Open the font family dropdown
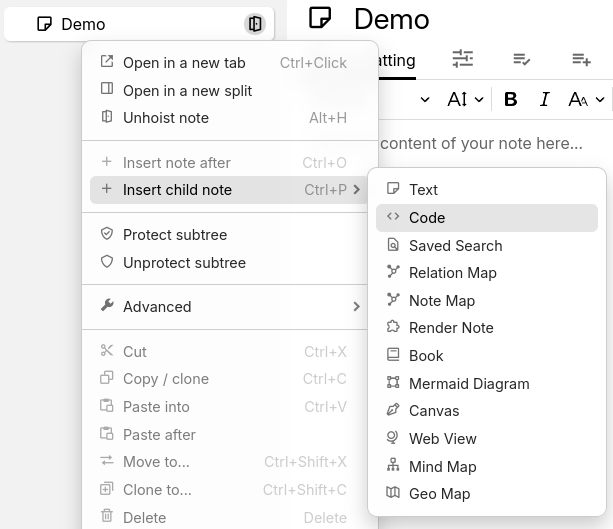Image resolution: width=613 pixels, height=529 pixels. pos(586,99)
